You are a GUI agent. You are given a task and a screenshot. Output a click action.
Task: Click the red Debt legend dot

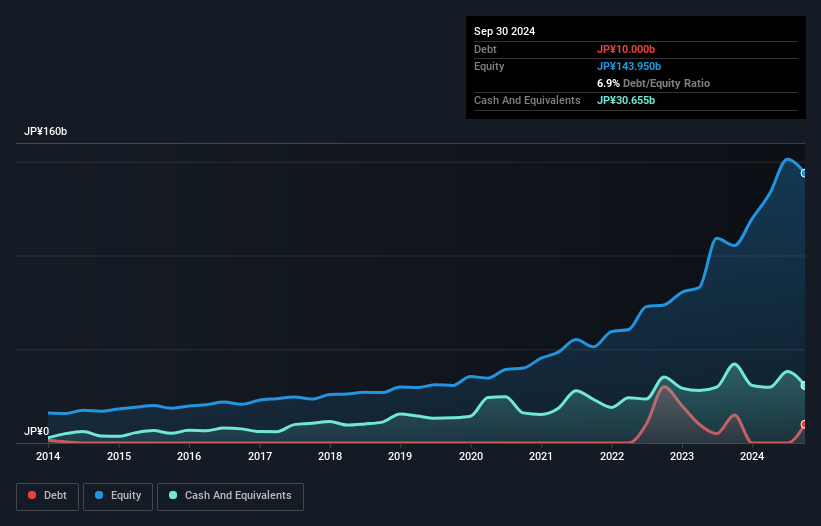(32, 495)
